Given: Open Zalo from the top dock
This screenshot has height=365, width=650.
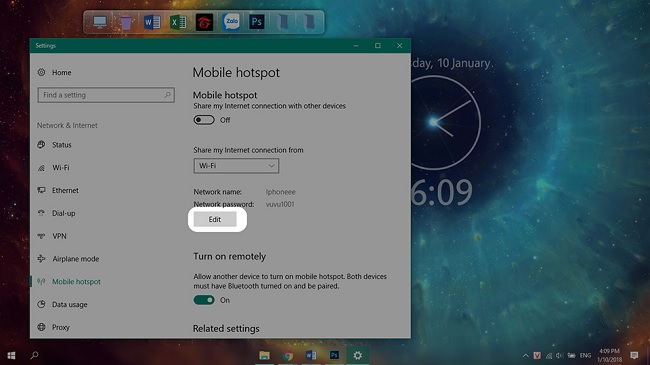Looking at the screenshot, I should coord(231,22).
